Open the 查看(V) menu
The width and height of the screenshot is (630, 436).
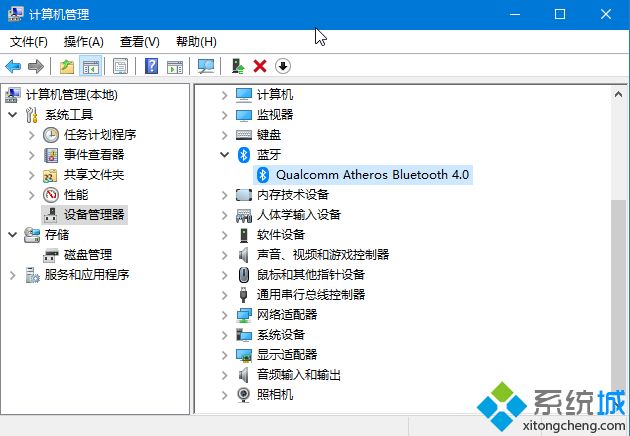coord(140,42)
